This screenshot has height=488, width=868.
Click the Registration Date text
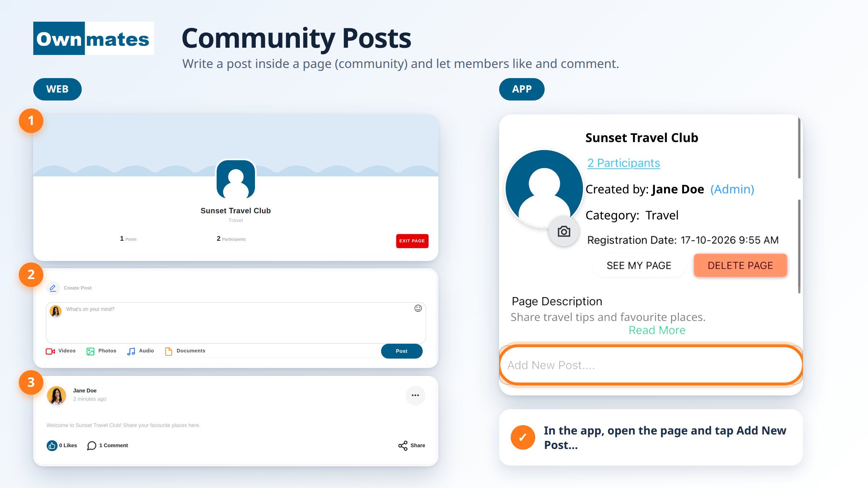[683, 240]
